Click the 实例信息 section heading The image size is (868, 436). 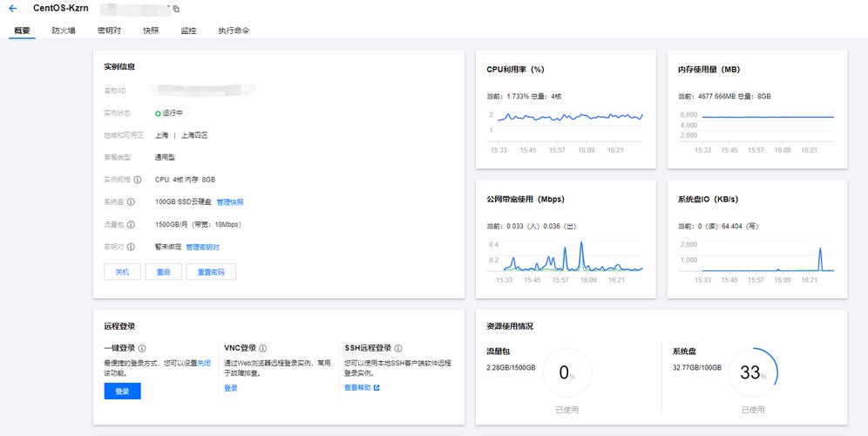coord(119,66)
